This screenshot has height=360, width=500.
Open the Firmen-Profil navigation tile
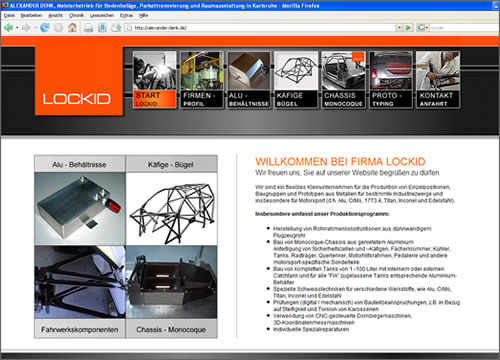coord(201,80)
